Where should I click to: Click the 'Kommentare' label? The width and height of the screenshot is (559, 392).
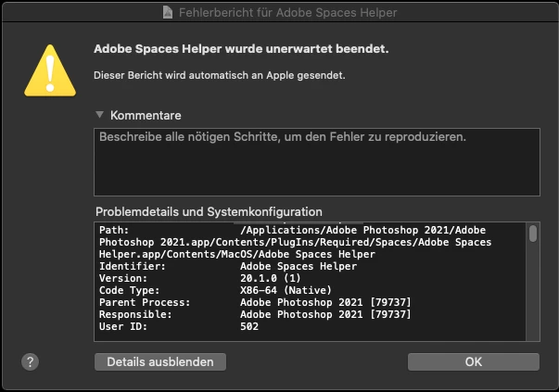pos(146,115)
